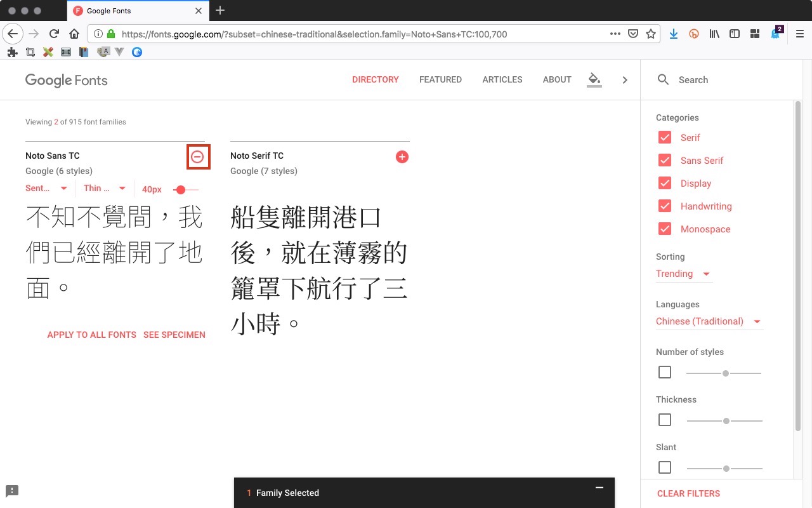Image resolution: width=812 pixels, height=508 pixels.
Task: Click the gray V bookmark icon
Action: [119, 52]
